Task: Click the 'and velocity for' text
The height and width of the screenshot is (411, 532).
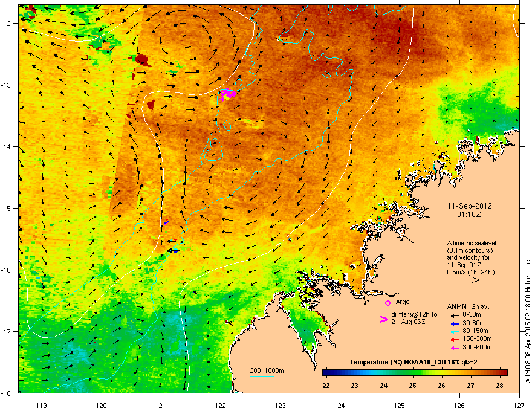Action: [469, 257]
